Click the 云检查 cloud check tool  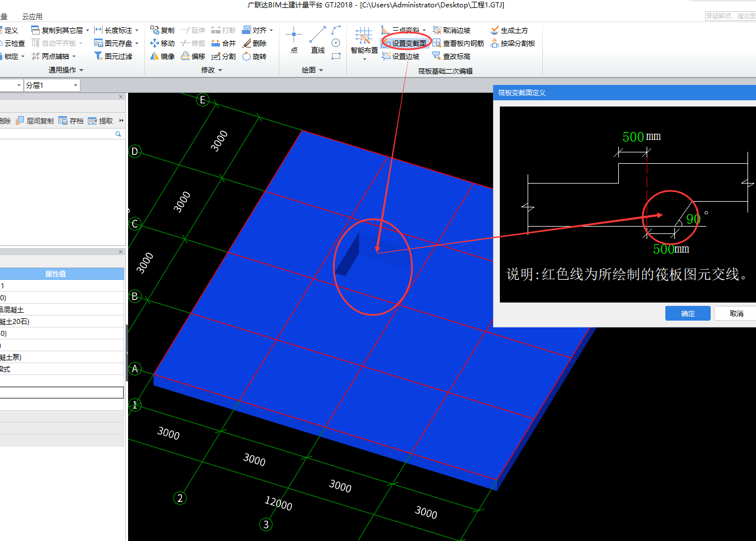pyautogui.click(x=12, y=44)
